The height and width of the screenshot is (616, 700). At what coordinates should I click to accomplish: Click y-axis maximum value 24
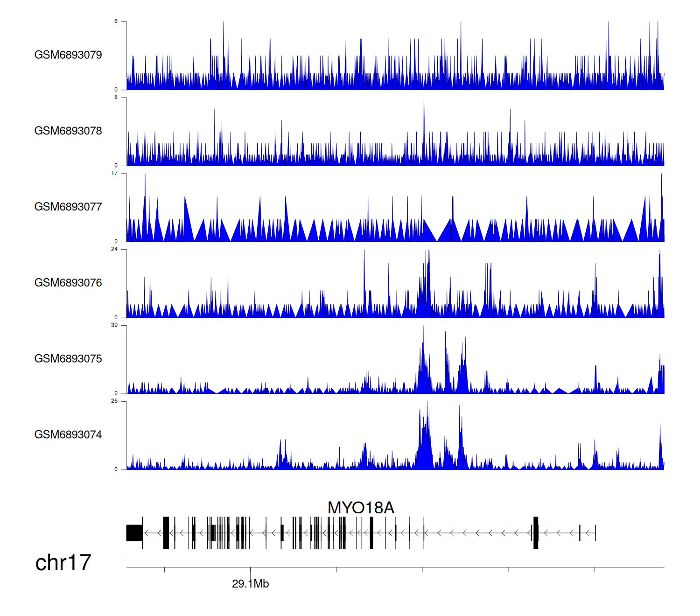[x=114, y=249]
